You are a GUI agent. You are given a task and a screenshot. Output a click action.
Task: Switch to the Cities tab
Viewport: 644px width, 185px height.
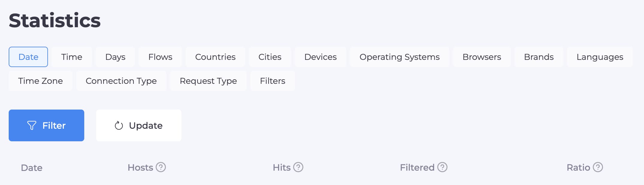(x=270, y=57)
